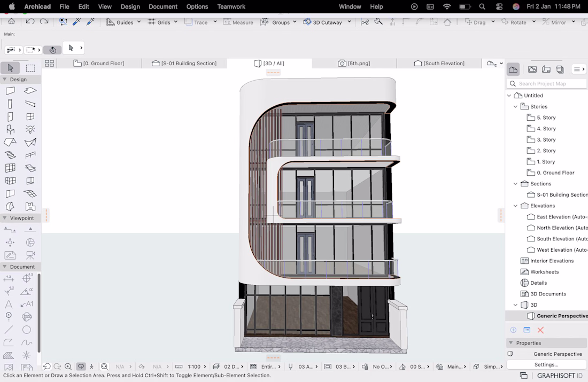Pick the Stair tool icon
Image resolution: width=588 pixels, height=382 pixels.
point(10,155)
